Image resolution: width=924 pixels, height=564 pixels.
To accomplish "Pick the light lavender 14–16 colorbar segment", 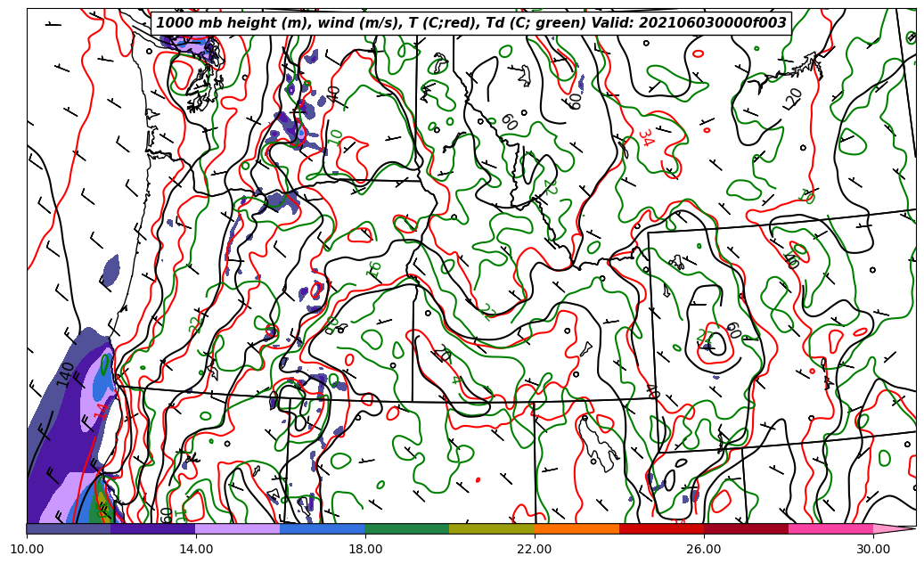I will (238, 528).
